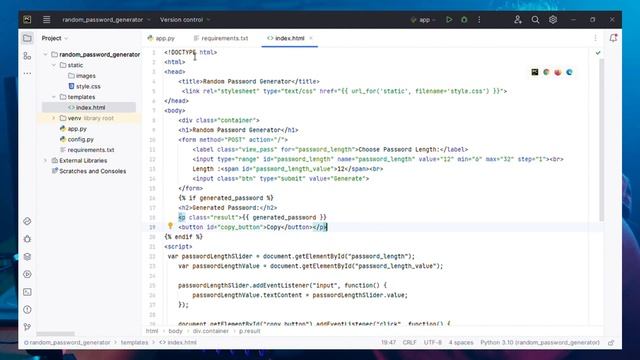Image resolution: width=640 pixels, height=360 pixels.
Task: Open page in Edge browser icon
Action: (x=569, y=72)
